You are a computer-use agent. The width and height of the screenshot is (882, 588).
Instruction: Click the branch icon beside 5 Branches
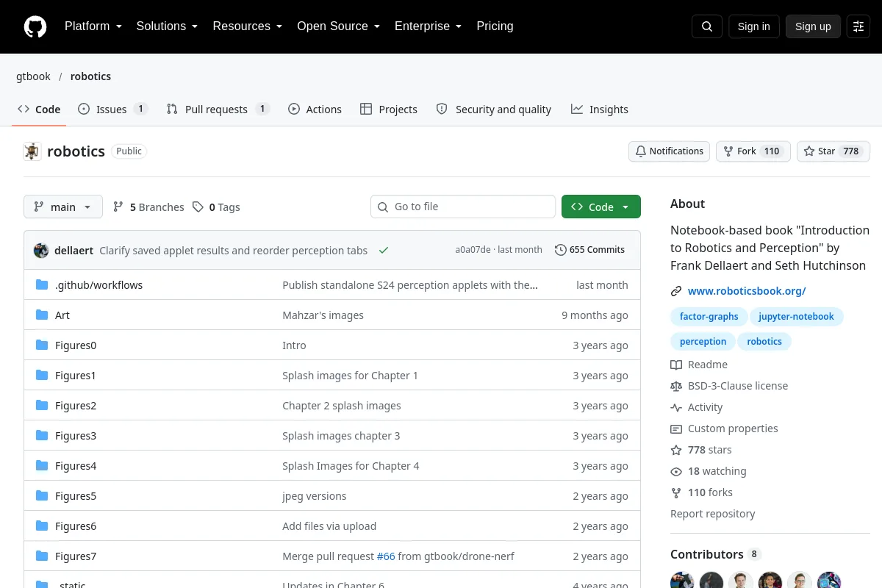118,207
